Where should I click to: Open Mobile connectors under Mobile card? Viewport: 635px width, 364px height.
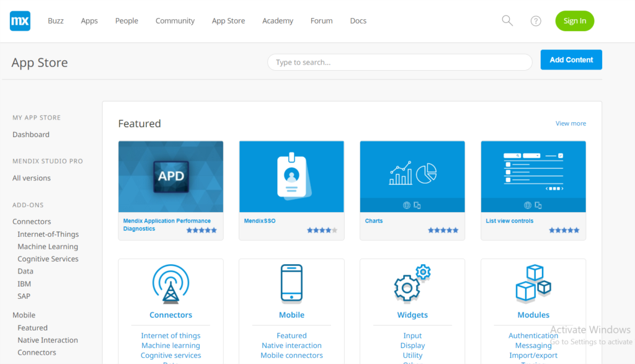[x=291, y=355]
